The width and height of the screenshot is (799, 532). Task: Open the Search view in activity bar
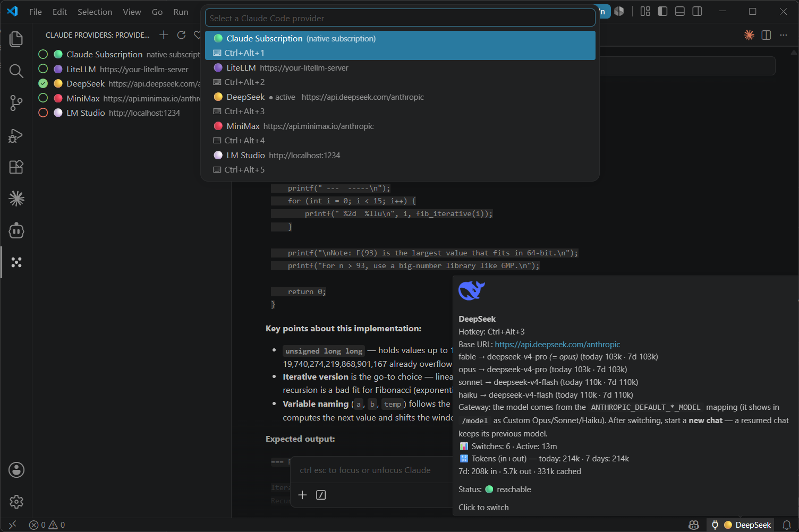point(16,71)
